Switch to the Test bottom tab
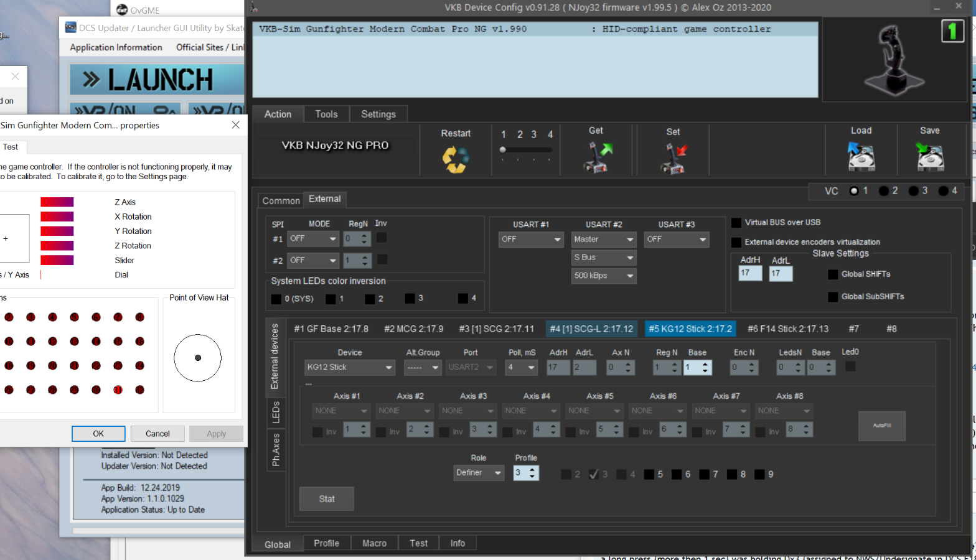976x560 pixels. 419,543
